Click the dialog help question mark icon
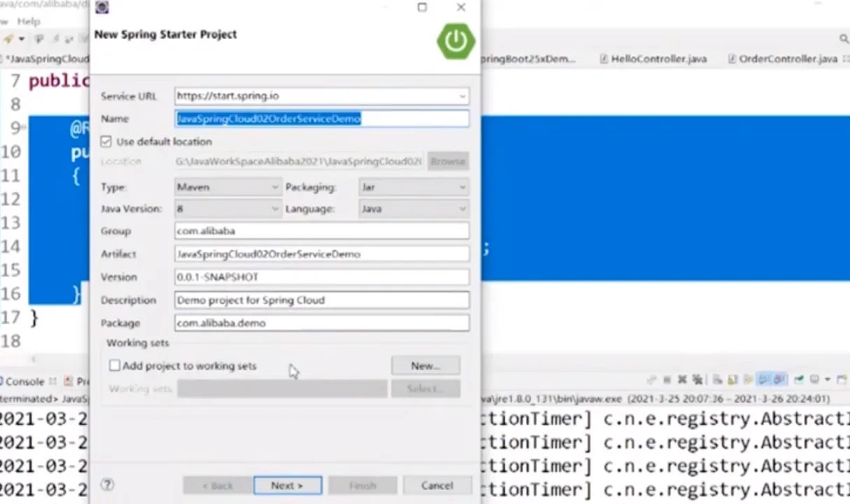850x504 pixels. click(x=107, y=484)
